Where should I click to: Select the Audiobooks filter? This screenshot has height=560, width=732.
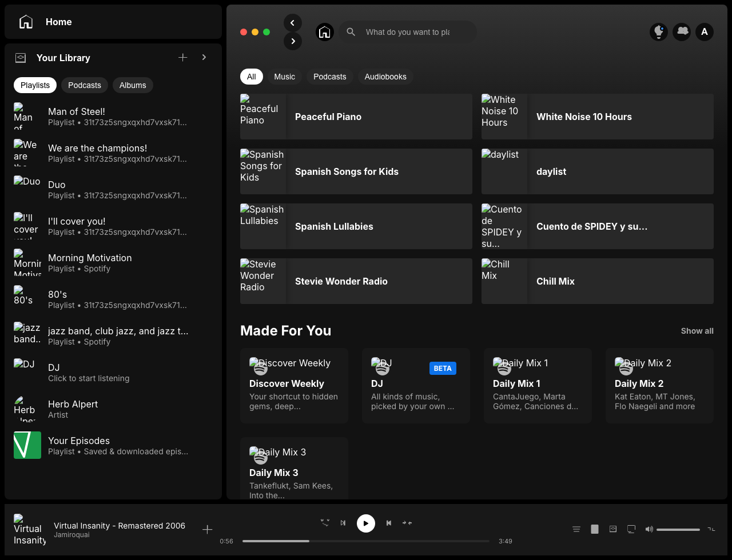(385, 76)
